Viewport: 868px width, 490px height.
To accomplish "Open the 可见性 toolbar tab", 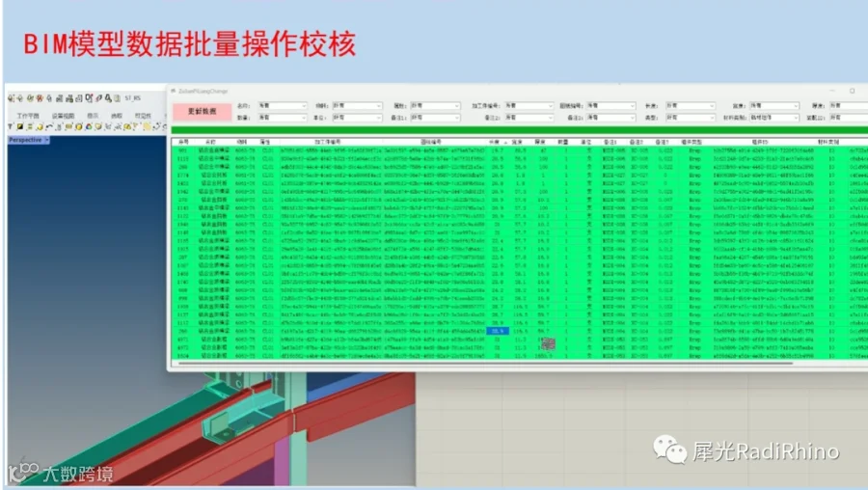I will click(x=143, y=116).
